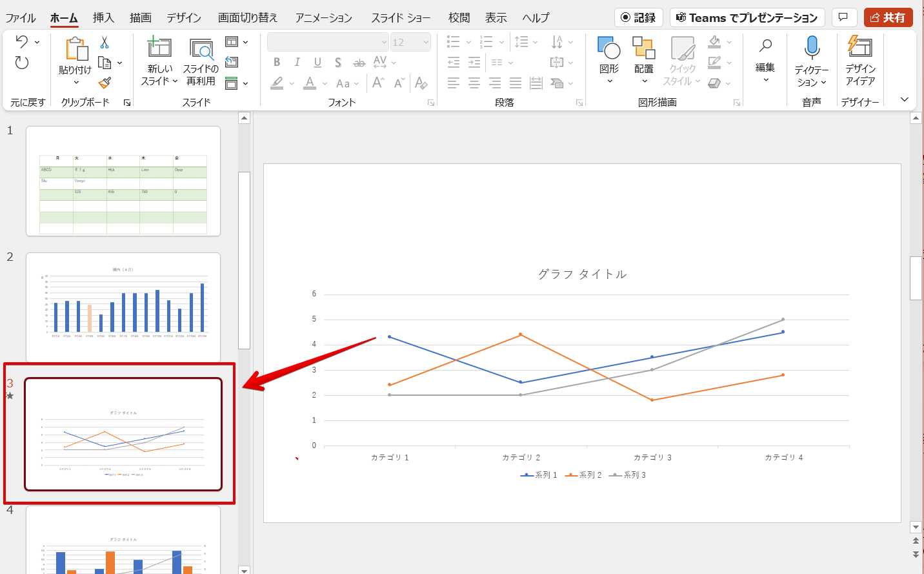Select slide 2 bar chart thumbnail

point(123,307)
